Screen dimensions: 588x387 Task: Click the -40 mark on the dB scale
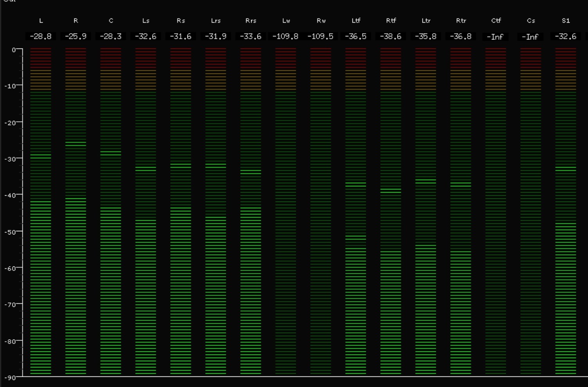tap(11, 195)
